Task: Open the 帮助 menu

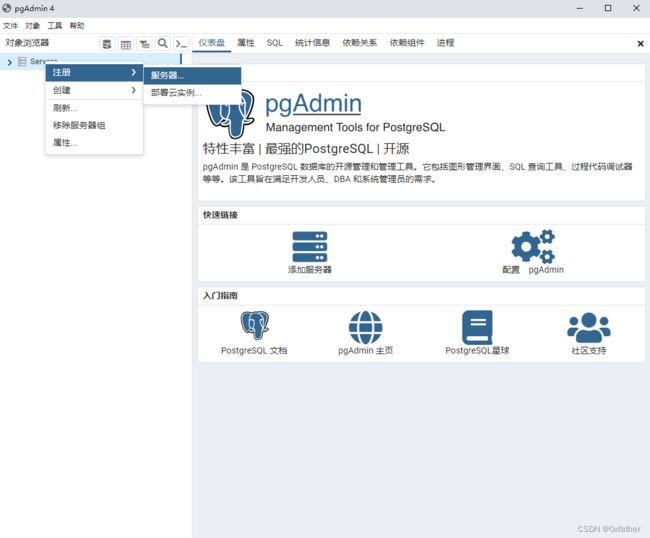Action: click(x=77, y=26)
